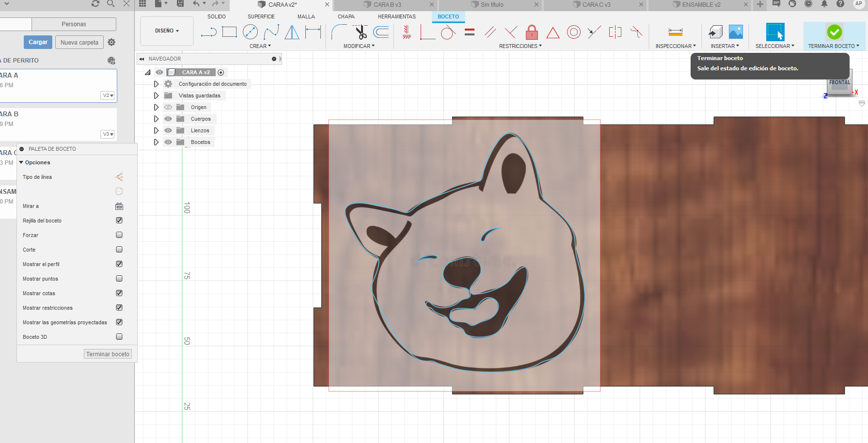Toggle Mostrar cotas checkbox
Image resolution: width=868 pixels, height=443 pixels.
119,293
